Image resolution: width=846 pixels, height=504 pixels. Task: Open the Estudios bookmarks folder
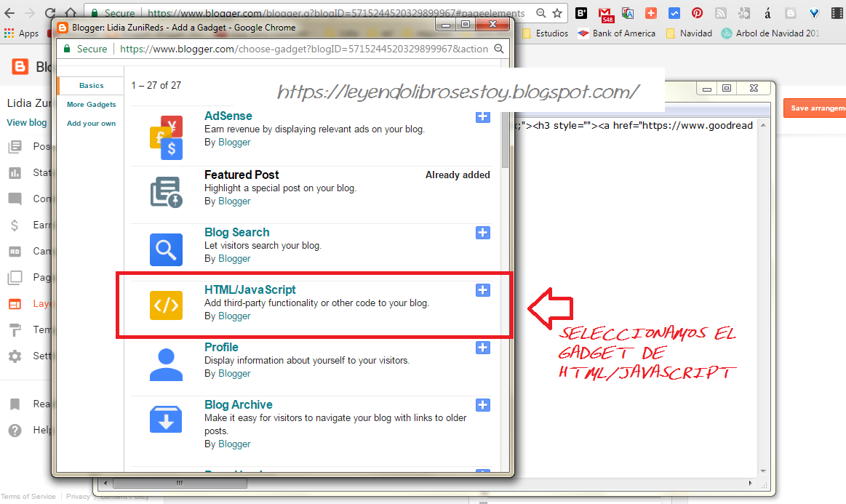[552, 33]
